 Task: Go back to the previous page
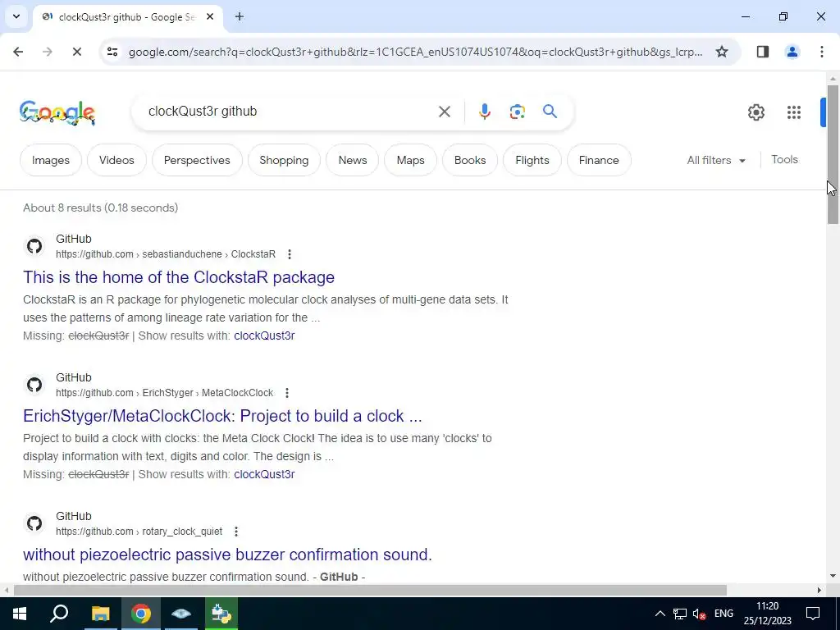pyautogui.click(x=18, y=52)
